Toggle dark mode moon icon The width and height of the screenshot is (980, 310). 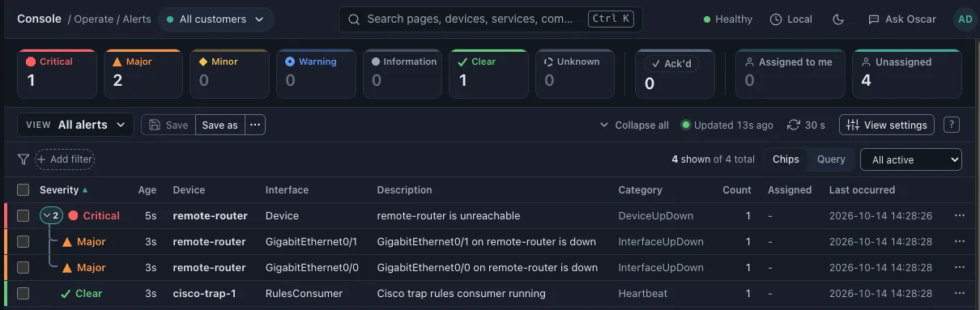coord(838,19)
